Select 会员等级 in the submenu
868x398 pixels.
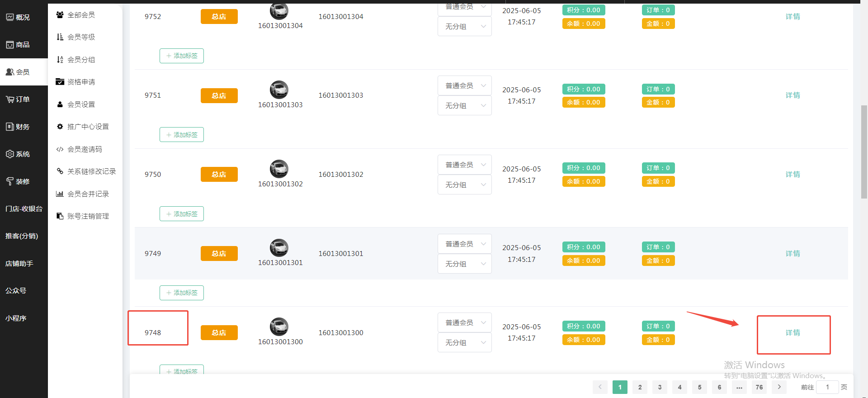[81, 37]
